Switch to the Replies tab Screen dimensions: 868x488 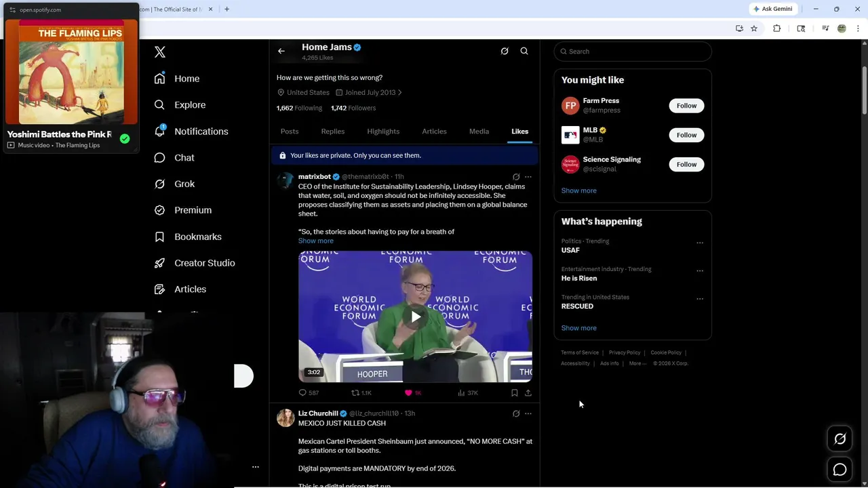333,131
